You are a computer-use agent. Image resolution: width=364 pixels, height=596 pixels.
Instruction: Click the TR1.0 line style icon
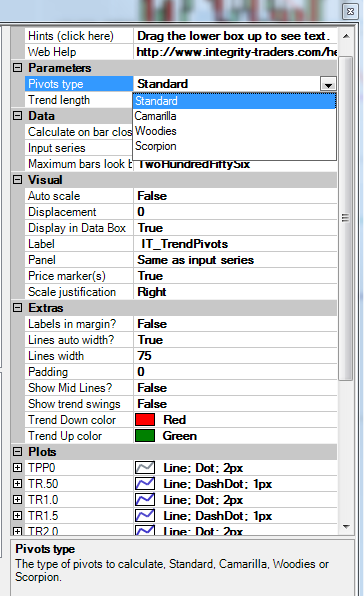(145, 499)
